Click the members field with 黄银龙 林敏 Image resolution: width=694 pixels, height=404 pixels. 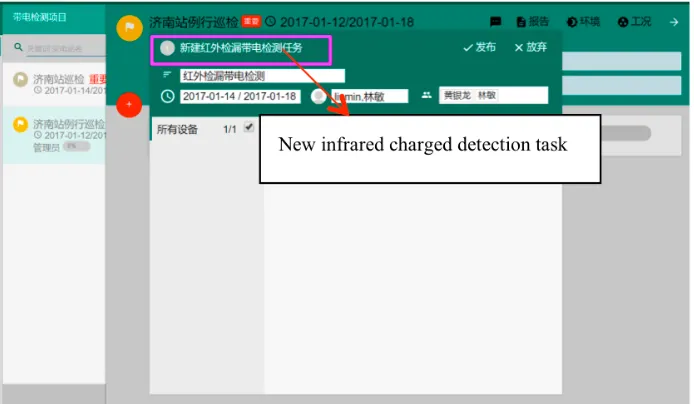[494, 95]
